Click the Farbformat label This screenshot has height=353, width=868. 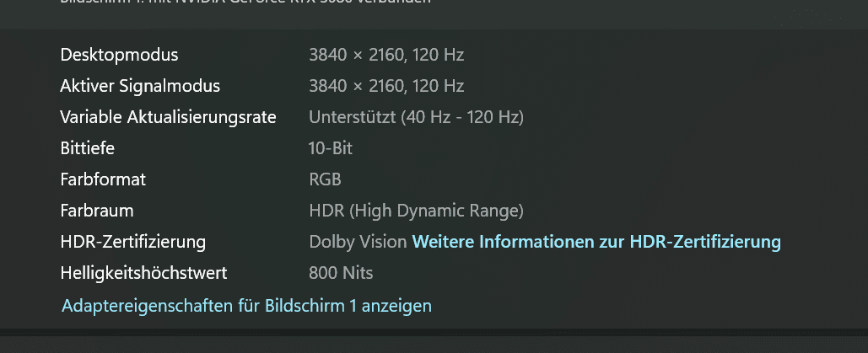(103, 179)
